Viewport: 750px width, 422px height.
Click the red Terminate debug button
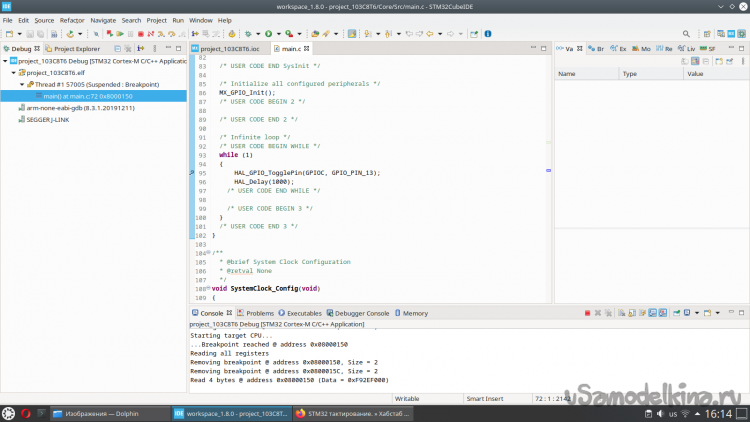pyautogui.click(x=141, y=34)
